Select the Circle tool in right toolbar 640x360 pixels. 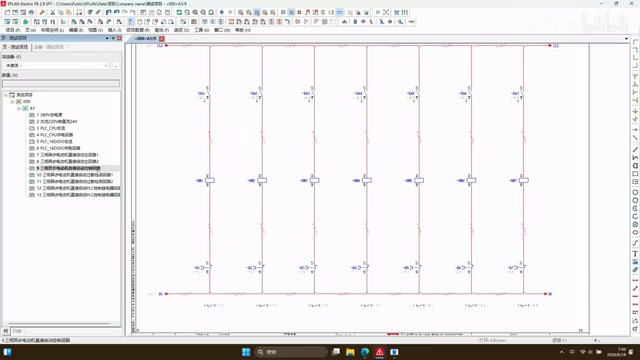pos(635,193)
